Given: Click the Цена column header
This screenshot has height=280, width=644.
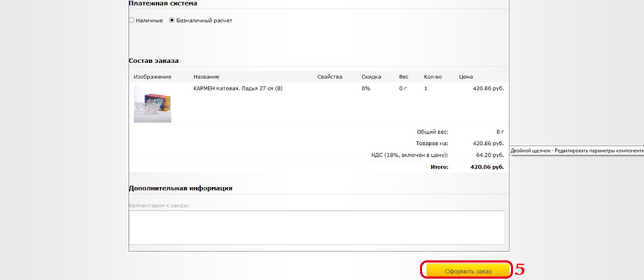Looking at the screenshot, I should pyautogui.click(x=466, y=76).
